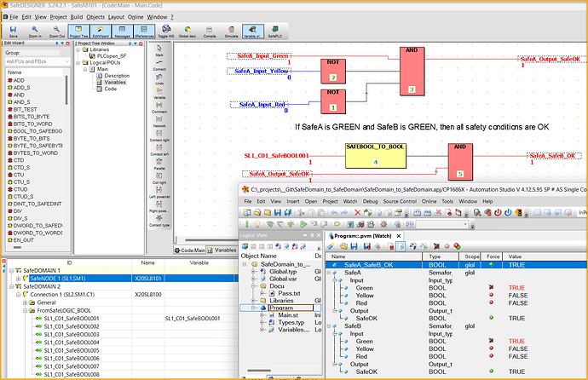Image resolution: width=588 pixels, height=380 pixels.
Task: Collapse the Logical POUs tree node
Action: (79, 62)
